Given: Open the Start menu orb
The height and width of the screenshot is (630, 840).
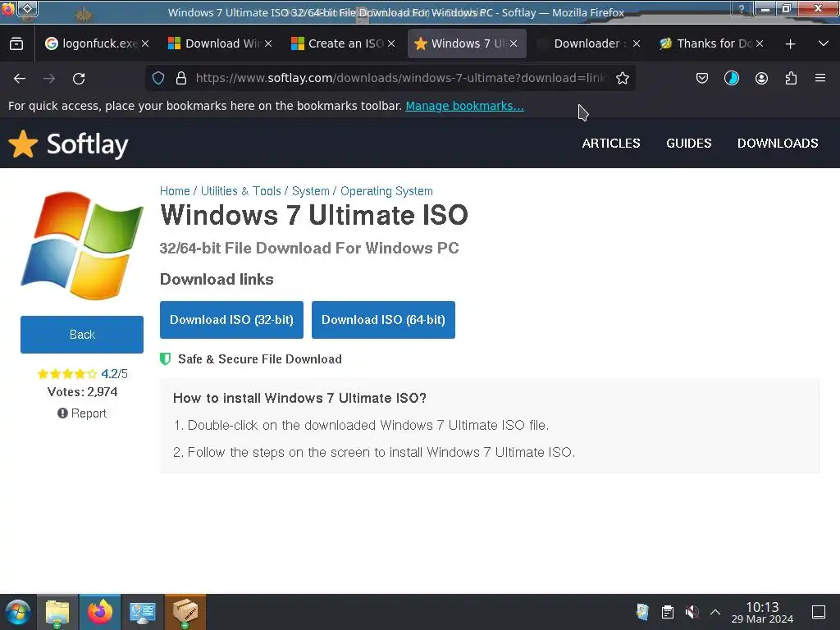Looking at the screenshot, I should [x=18, y=612].
